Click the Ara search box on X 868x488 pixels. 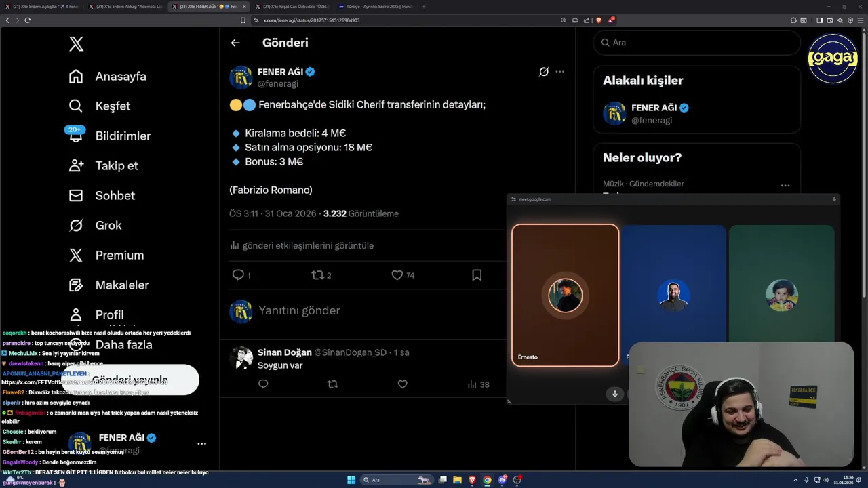tap(696, 43)
